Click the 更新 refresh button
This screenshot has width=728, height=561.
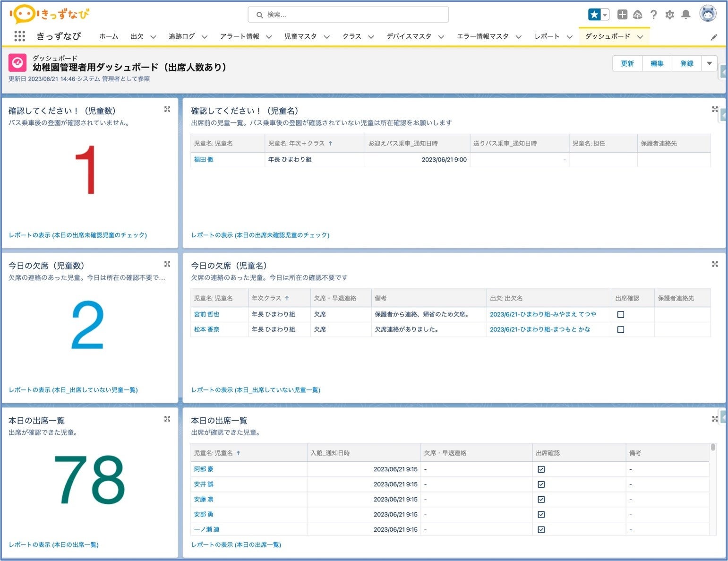[627, 63]
